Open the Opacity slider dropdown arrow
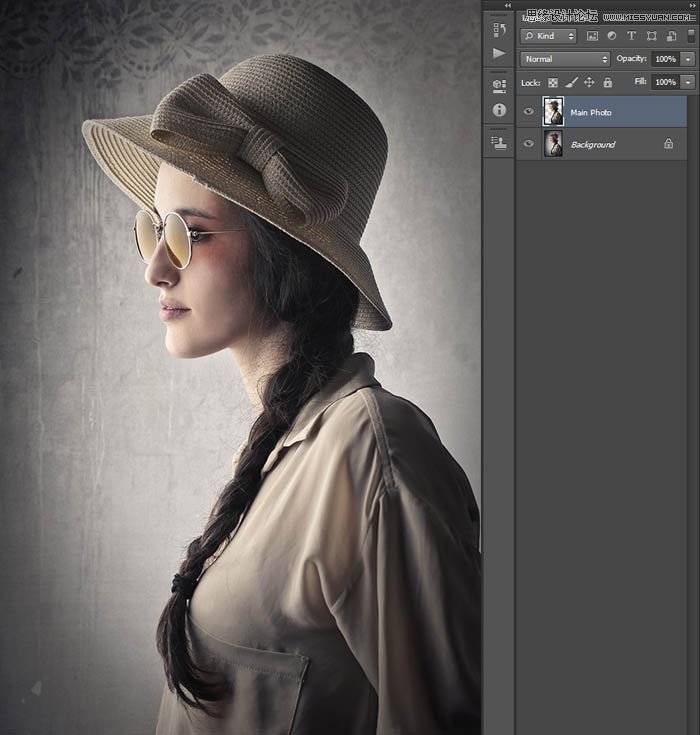The image size is (700, 735). click(x=688, y=59)
